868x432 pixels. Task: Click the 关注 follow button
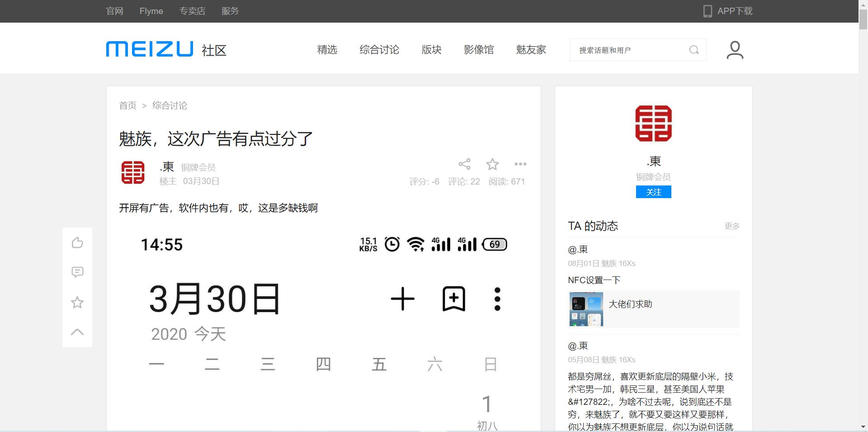click(653, 192)
